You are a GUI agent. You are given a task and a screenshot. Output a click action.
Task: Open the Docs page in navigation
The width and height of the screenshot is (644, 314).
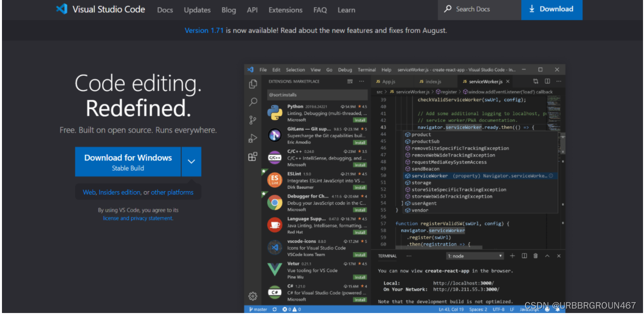point(165,10)
